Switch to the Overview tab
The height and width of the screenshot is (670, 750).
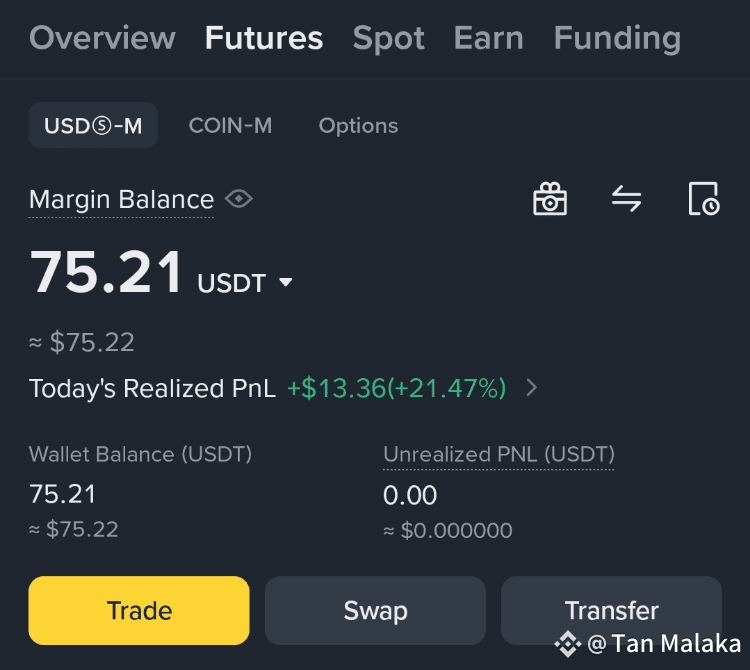102,38
